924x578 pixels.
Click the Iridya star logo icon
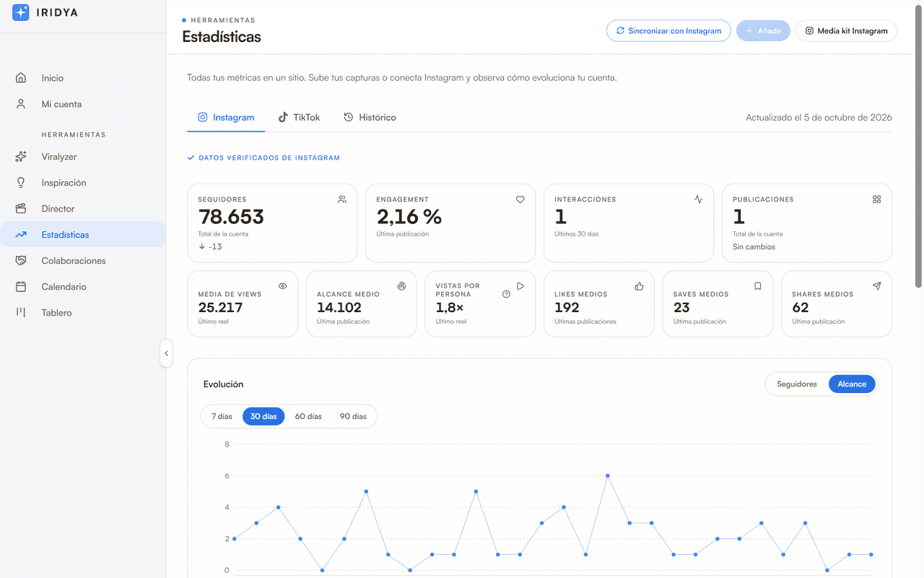point(21,12)
